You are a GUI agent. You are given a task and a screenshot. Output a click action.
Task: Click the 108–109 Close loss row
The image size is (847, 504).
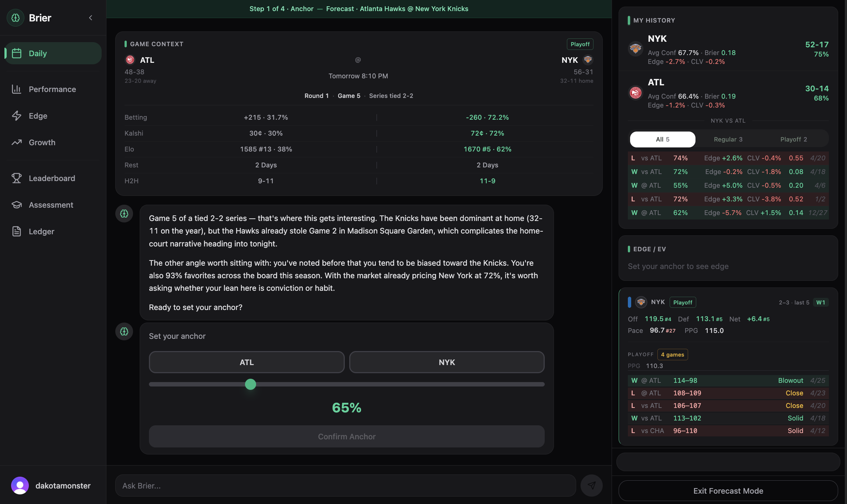[x=728, y=393]
